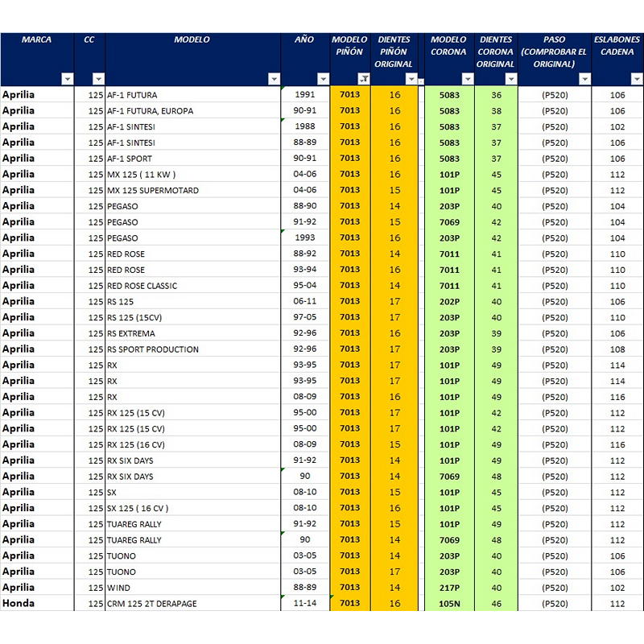Select the year cell 11-14
Viewport: 644px width, 644px height.
[x=305, y=603]
